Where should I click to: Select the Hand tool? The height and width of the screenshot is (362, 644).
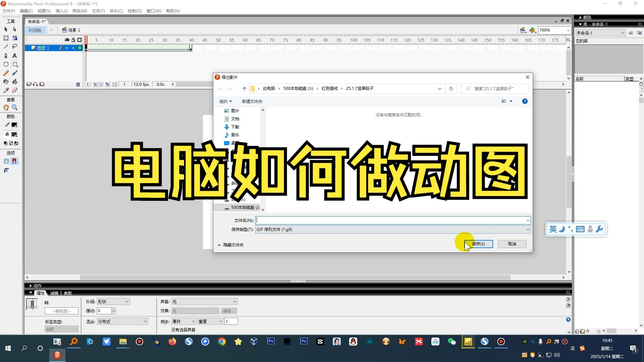click(x=6, y=107)
